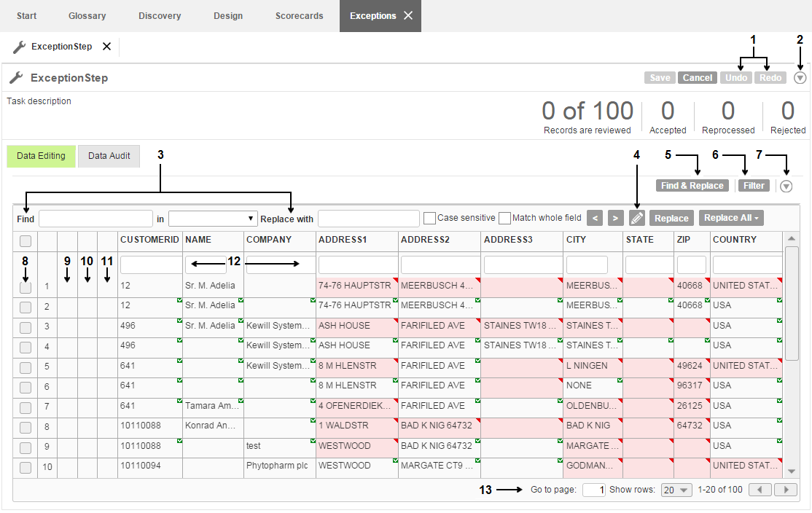Switch to the Data Audit tab
The image size is (812, 513).
pos(109,156)
